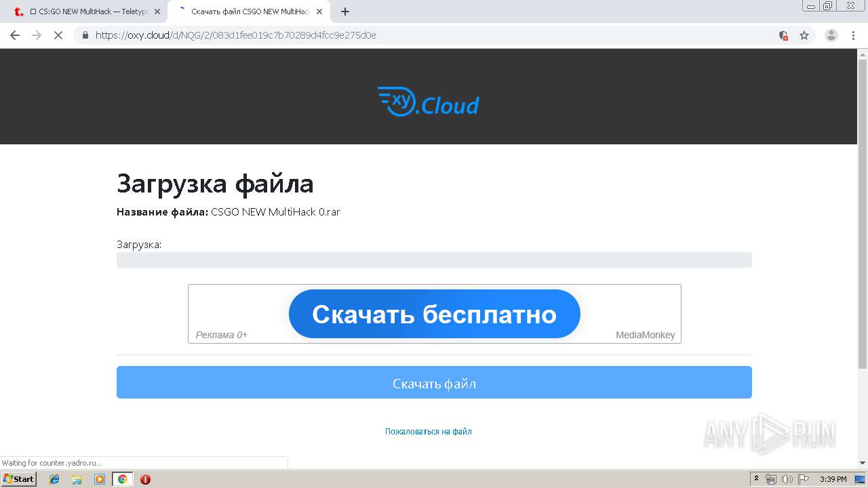Close the Скачать файл tab

coord(319,12)
